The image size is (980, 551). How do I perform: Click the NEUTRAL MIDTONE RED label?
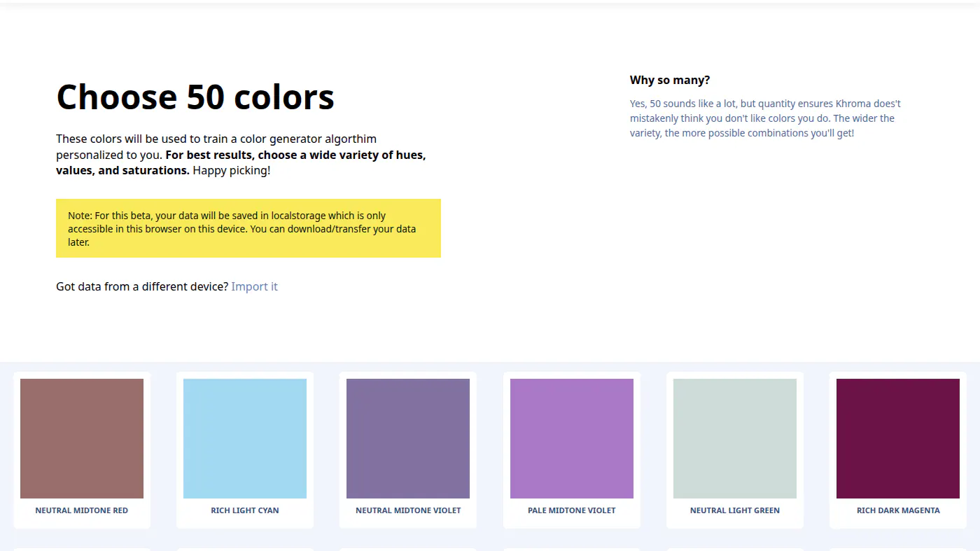(82, 510)
